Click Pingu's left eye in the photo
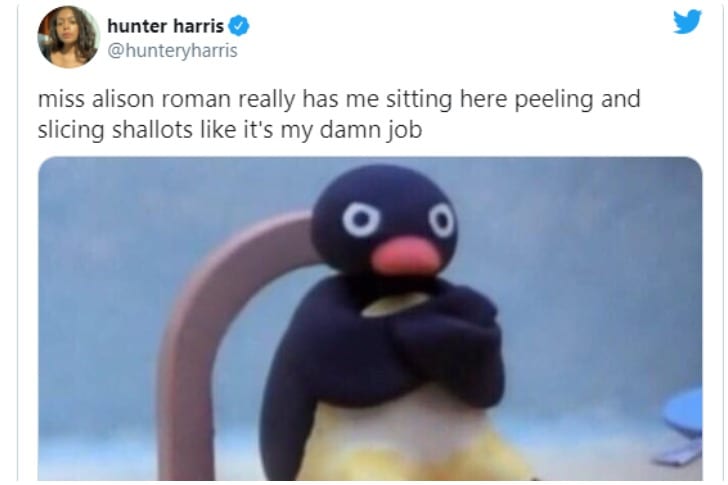Screen dimensions: 728x485 (361, 220)
